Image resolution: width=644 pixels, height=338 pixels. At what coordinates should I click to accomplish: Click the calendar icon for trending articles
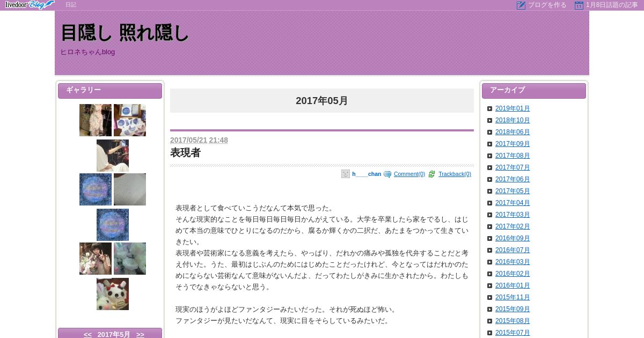coord(579,5)
